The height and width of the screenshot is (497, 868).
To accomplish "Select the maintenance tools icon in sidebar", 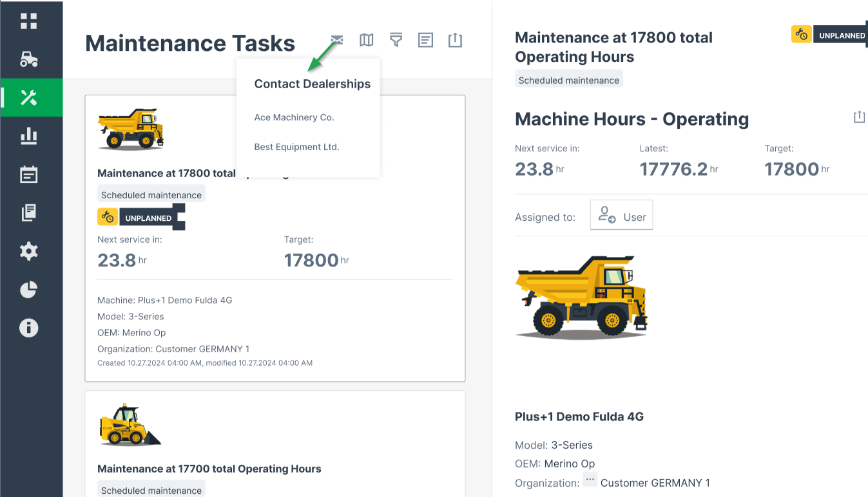I will point(29,98).
